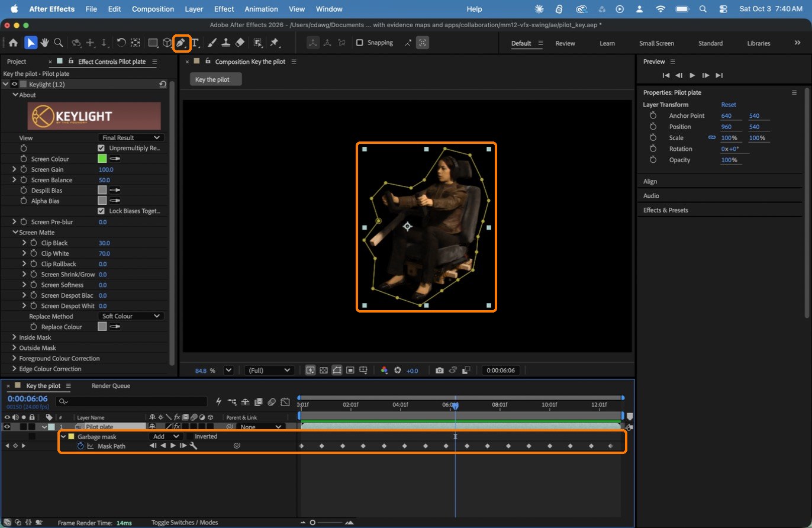Viewport: 812px width, 528px height.
Task: Expand the Inside Mask section
Action: coord(14,337)
